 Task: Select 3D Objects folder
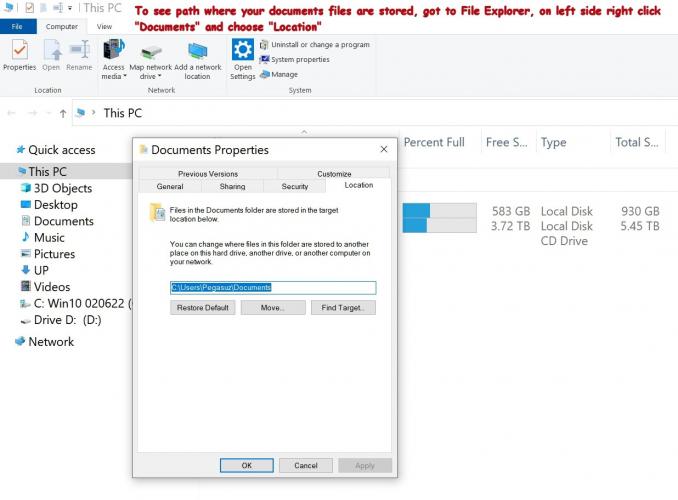[63, 188]
